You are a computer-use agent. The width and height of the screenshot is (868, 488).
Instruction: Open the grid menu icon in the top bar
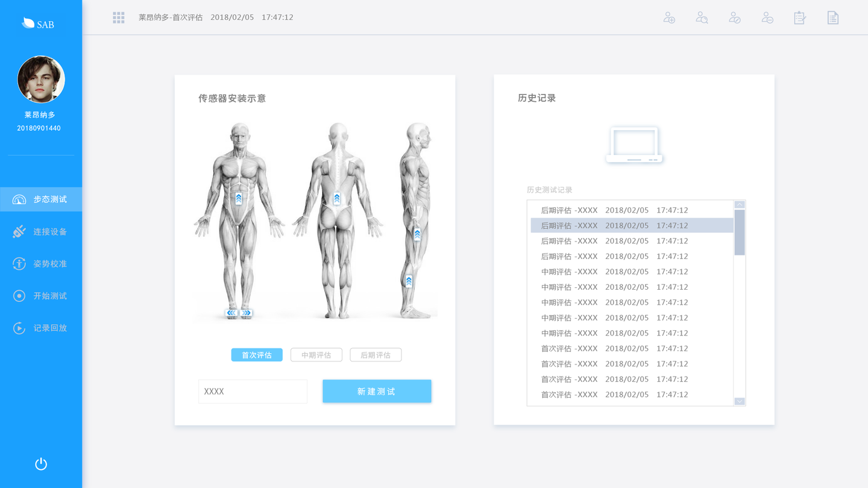(119, 17)
